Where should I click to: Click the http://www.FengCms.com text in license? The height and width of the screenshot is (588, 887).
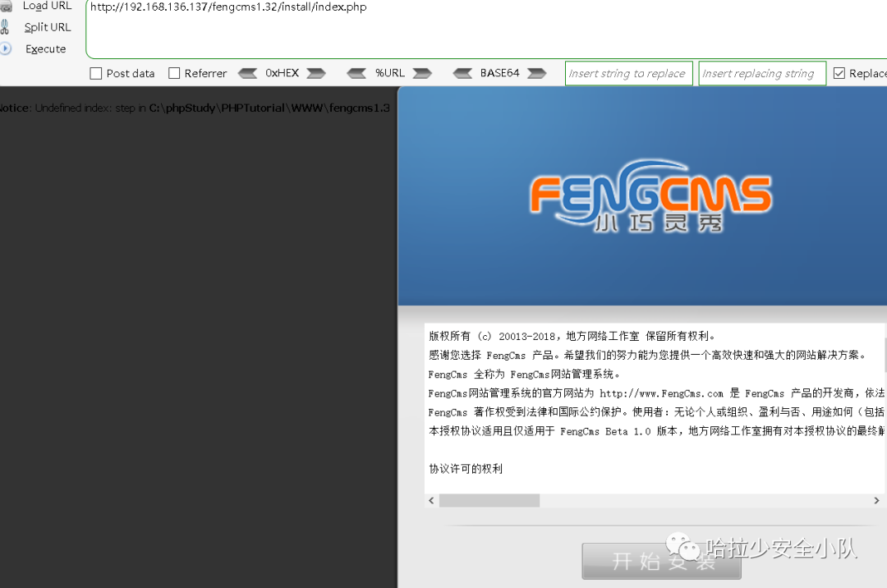pyautogui.click(x=661, y=393)
